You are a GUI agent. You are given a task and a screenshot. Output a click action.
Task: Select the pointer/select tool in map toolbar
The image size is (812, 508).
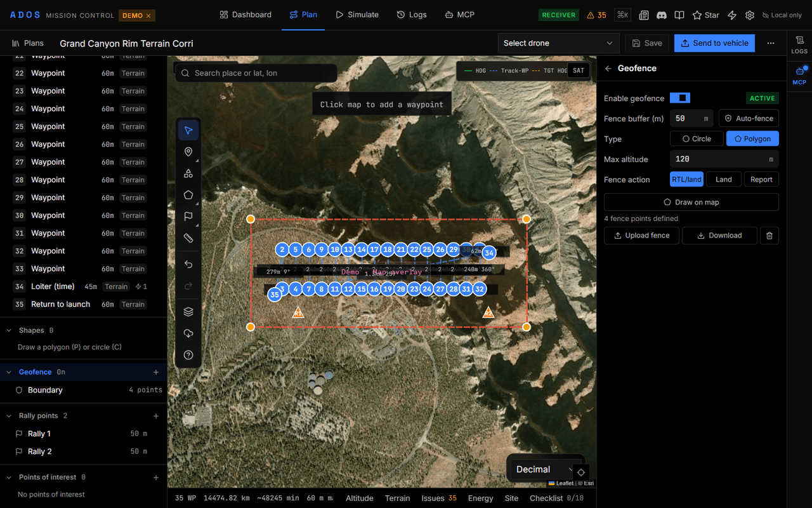coord(188,130)
